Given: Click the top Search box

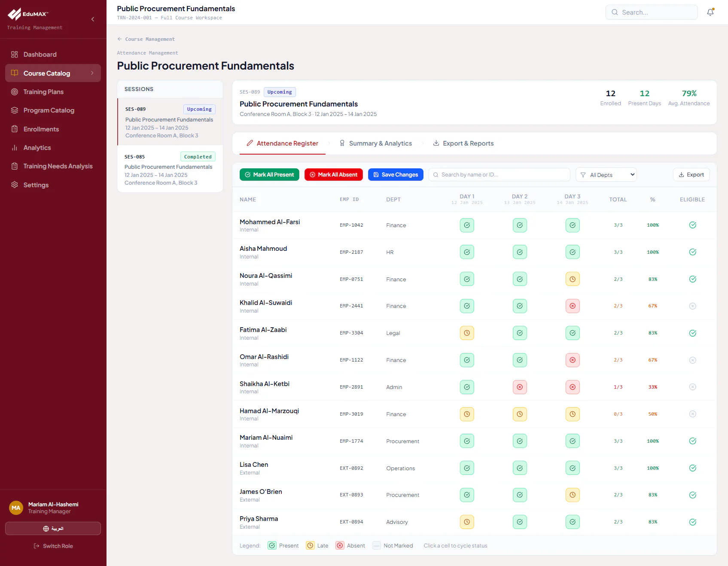Looking at the screenshot, I should (652, 12).
